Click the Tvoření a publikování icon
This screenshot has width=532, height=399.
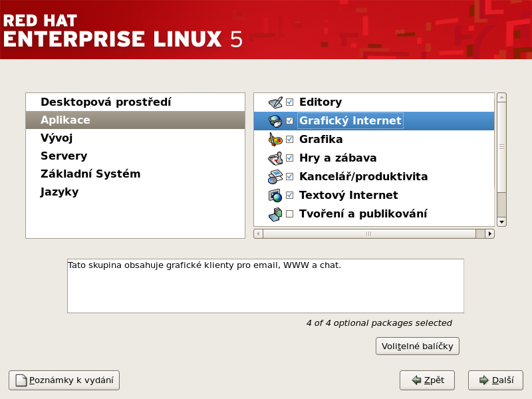tap(275, 214)
